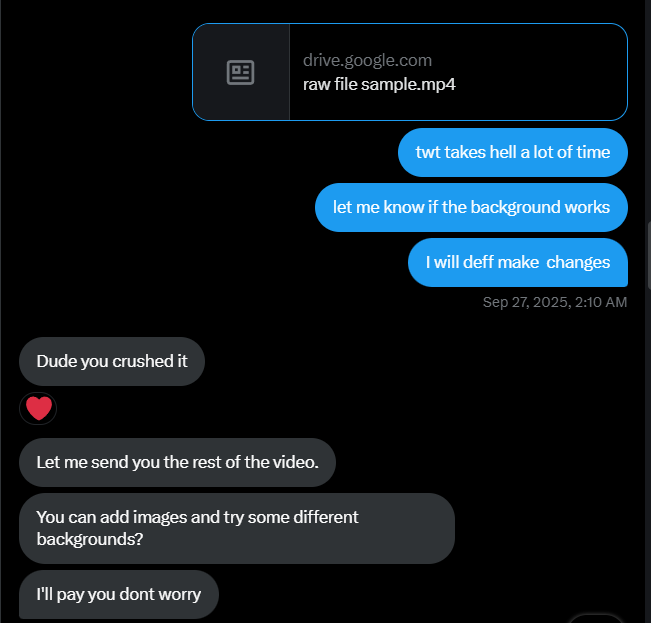Click the word 'crushed' in the gray bubble
This screenshot has width=651, height=623.
pos(142,362)
